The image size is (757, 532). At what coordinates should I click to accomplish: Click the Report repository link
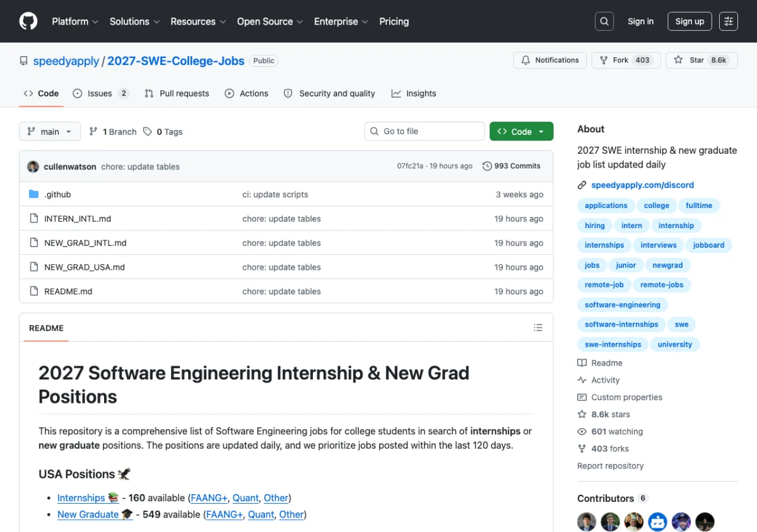(611, 466)
